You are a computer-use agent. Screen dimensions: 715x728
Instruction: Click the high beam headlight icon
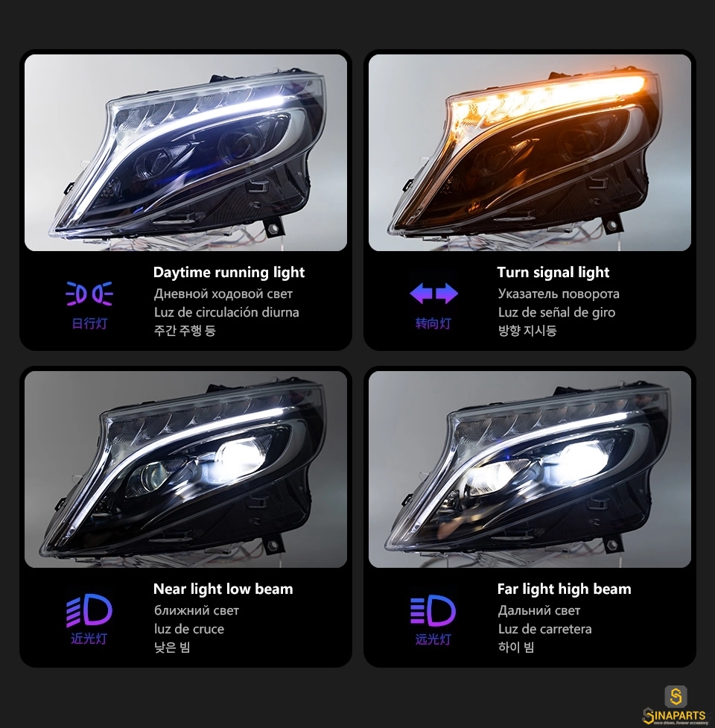433,610
